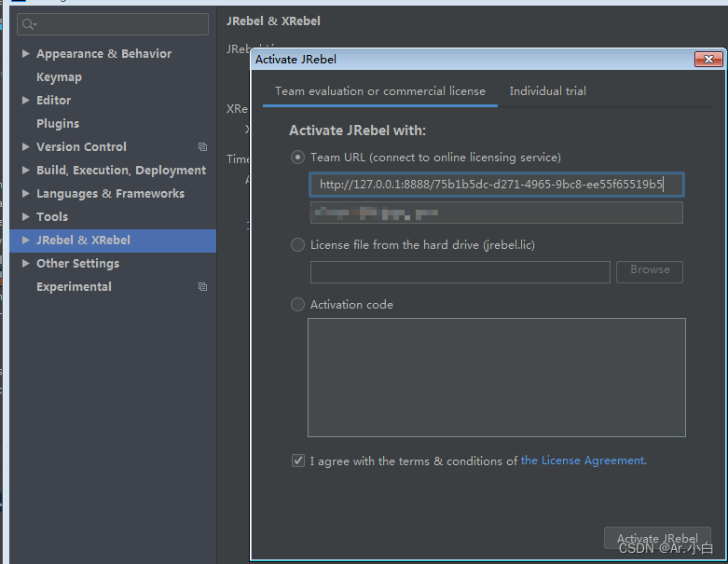Click the blurred email field below Team URL
Viewport: 728px width, 564px height.
click(x=496, y=213)
